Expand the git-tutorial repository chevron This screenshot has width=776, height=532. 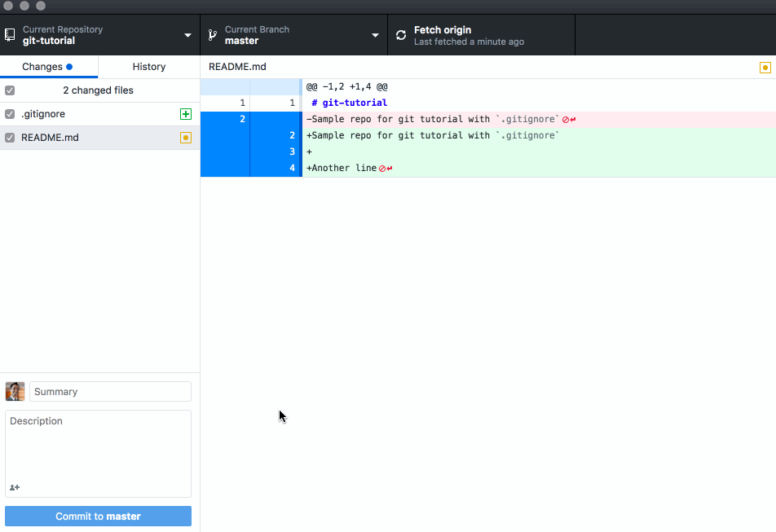(x=187, y=34)
